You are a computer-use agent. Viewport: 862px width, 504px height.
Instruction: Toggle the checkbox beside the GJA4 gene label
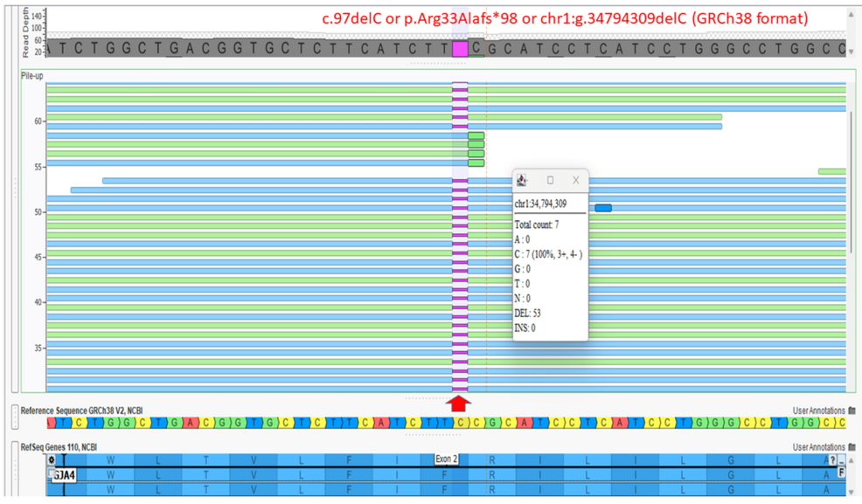coord(51,474)
